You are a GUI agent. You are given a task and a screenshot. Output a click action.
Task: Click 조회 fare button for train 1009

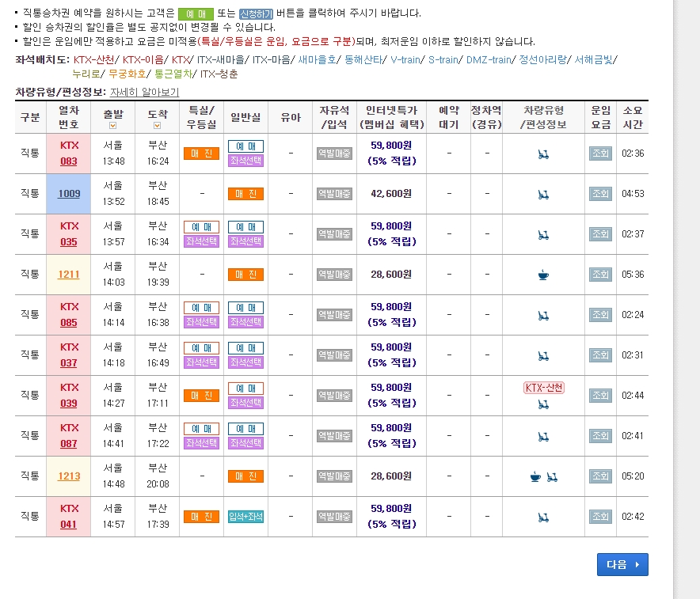599,193
